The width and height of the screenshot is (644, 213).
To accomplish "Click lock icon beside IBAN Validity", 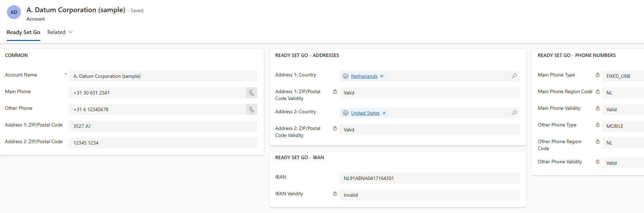I will (335, 194).
